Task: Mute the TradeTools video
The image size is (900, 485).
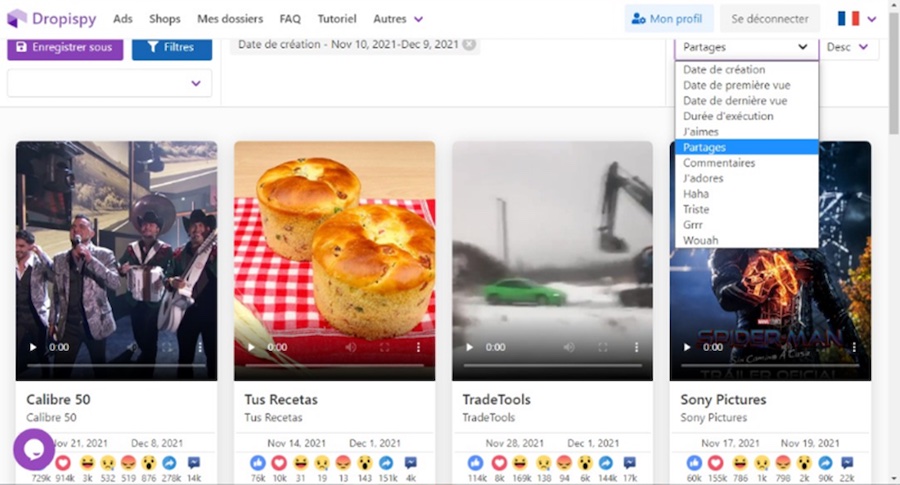Action: [569, 347]
